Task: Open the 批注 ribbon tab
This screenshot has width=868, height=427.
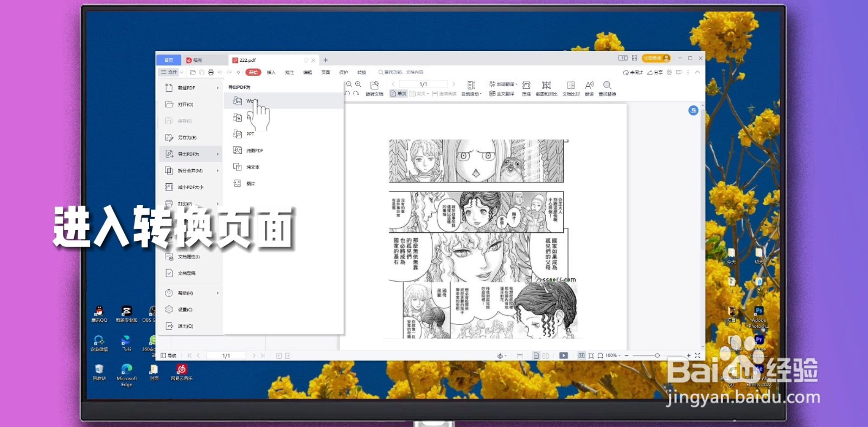Action: (290, 72)
